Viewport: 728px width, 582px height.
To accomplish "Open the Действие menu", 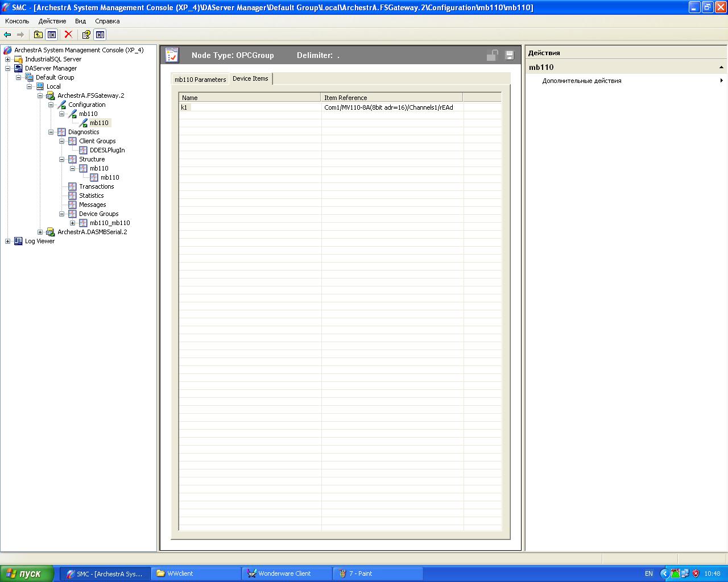I will click(x=52, y=21).
